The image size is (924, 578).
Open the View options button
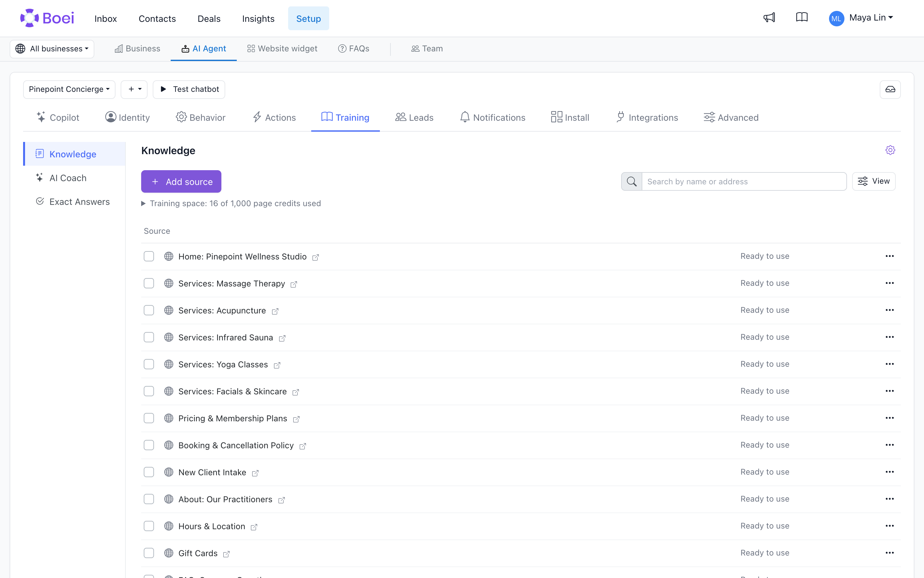click(874, 181)
